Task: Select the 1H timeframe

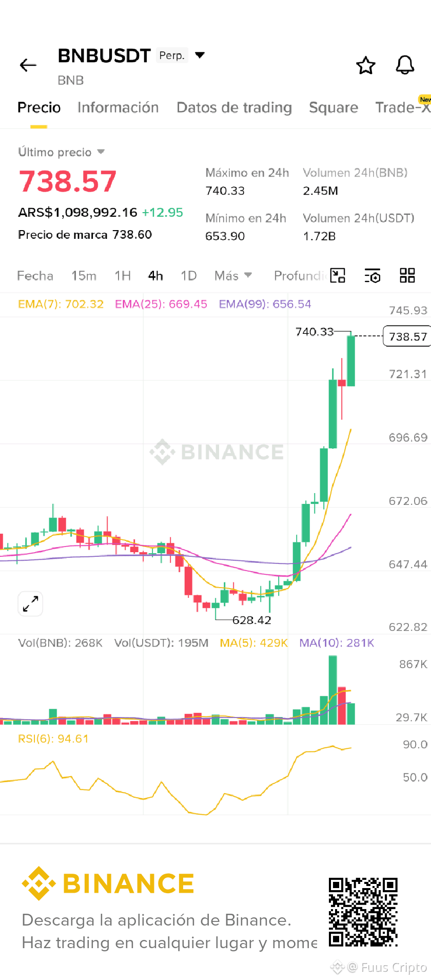Action: [123, 276]
